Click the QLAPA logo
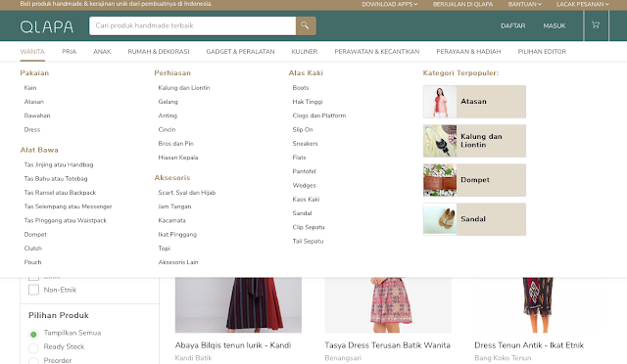 coord(47,26)
